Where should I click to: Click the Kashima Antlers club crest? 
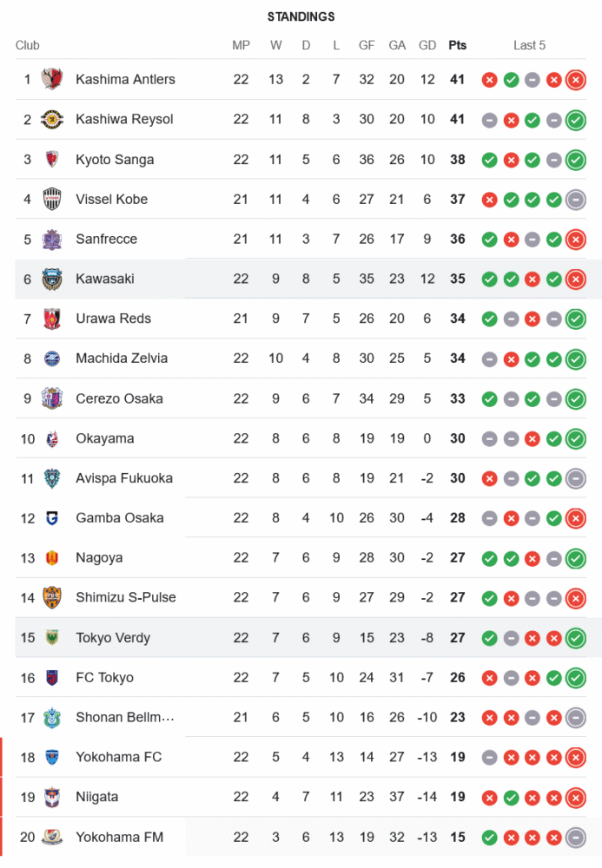point(52,80)
